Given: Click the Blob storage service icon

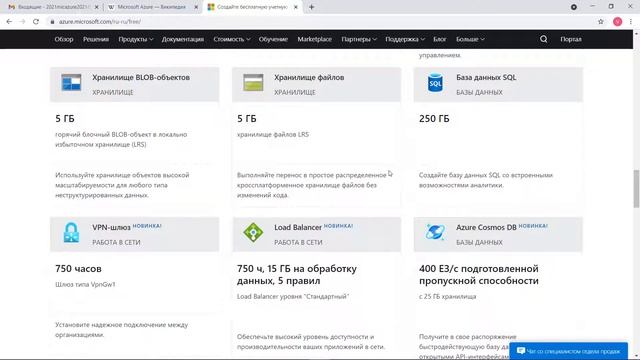Looking at the screenshot, I should coord(71,82).
